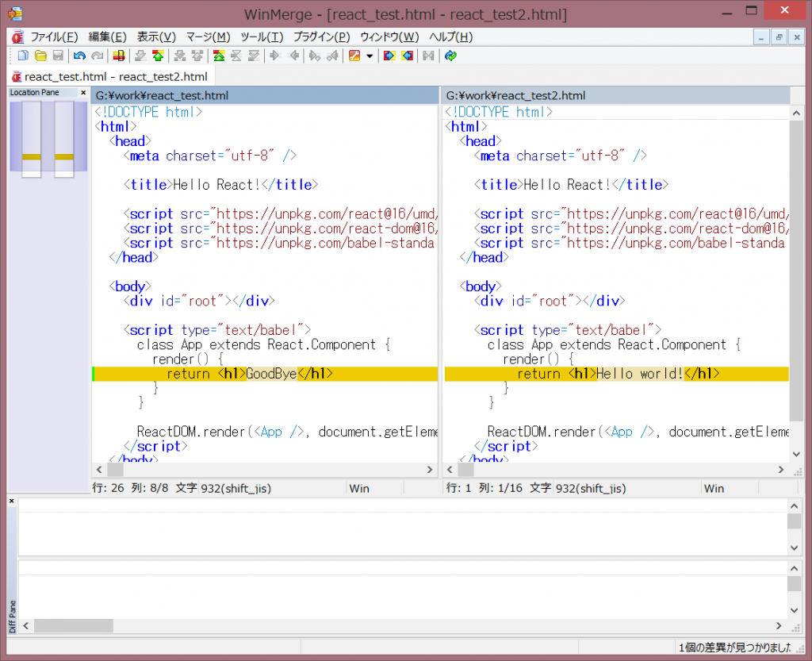812x661 pixels.
Task: Click the <title>Hello React!</title> line in left pane
Action: coord(220,185)
